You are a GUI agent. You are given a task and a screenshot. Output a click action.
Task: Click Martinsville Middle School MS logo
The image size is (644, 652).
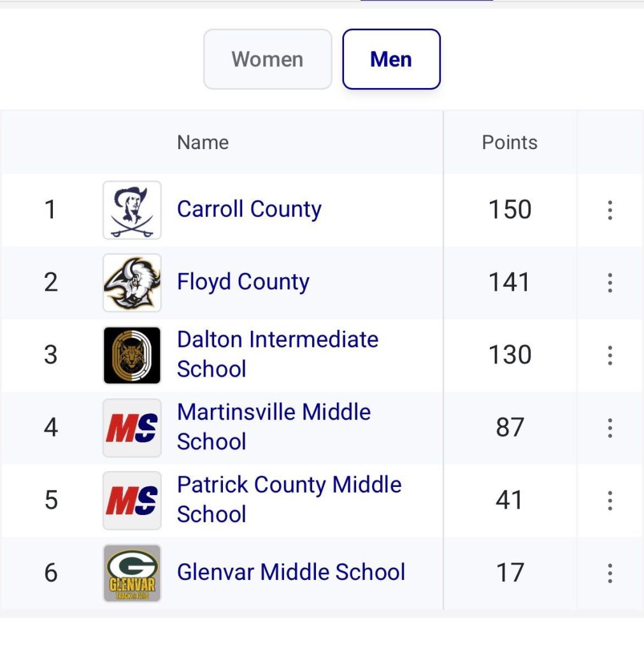(132, 428)
